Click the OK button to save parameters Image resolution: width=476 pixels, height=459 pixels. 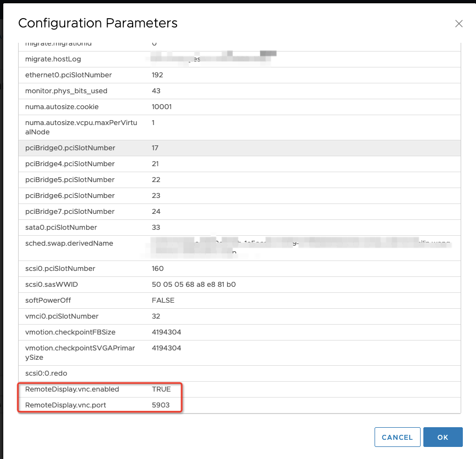[443, 437]
